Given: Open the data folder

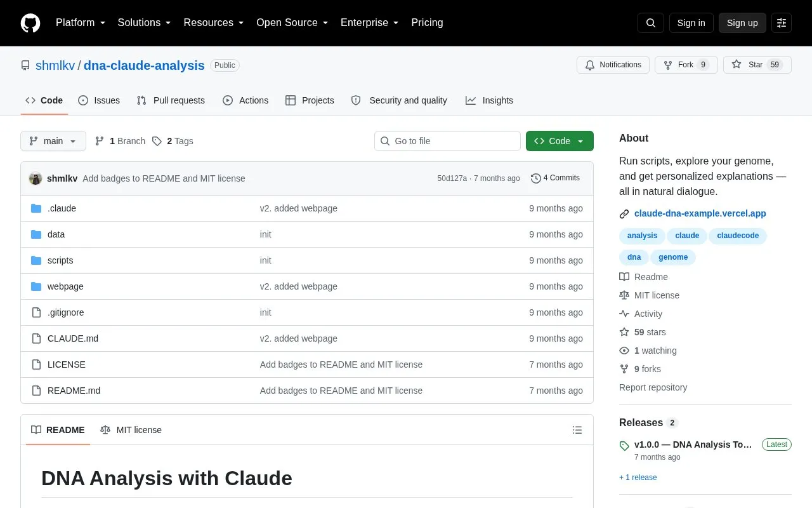Looking at the screenshot, I should click(x=56, y=234).
